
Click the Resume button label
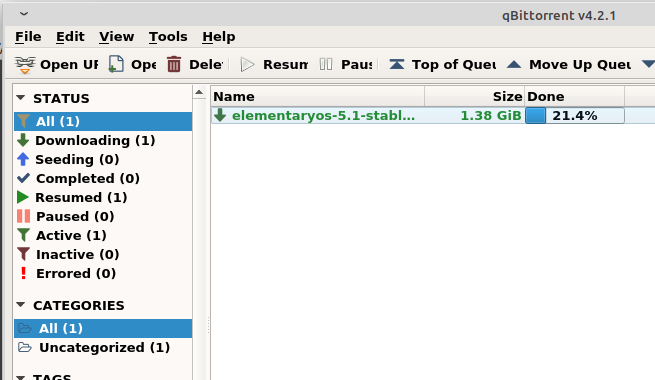tap(286, 65)
